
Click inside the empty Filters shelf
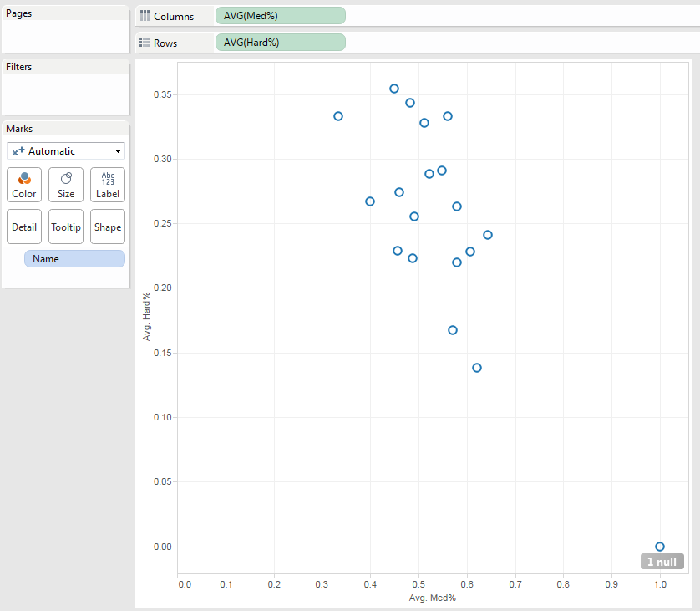click(65, 92)
